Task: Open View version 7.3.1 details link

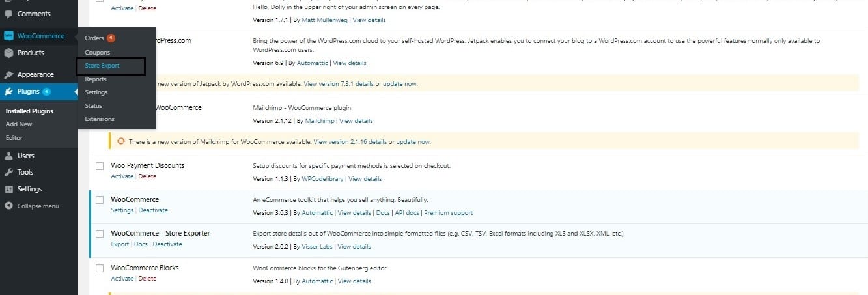Action: click(x=339, y=84)
